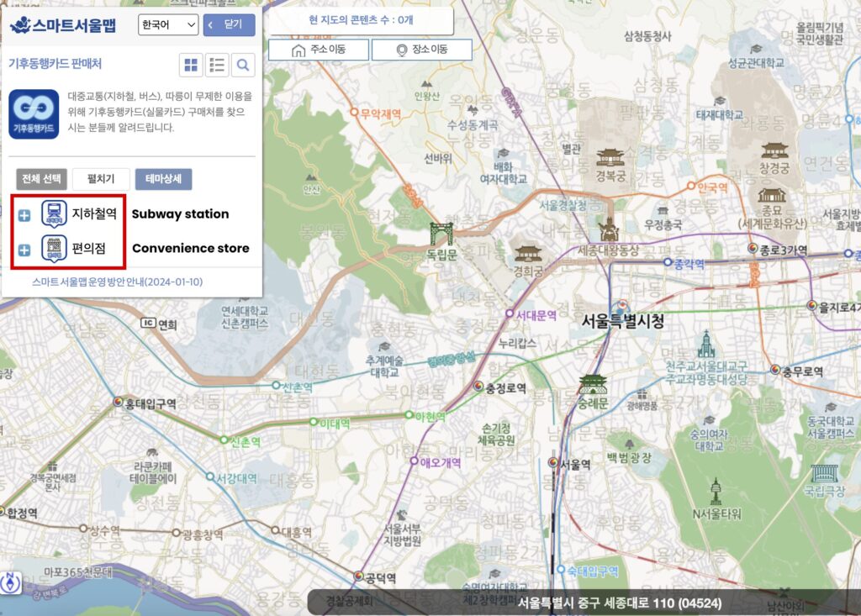Toggle the 편의점 convenience store icon
The image size is (861, 616).
[54, 249]
